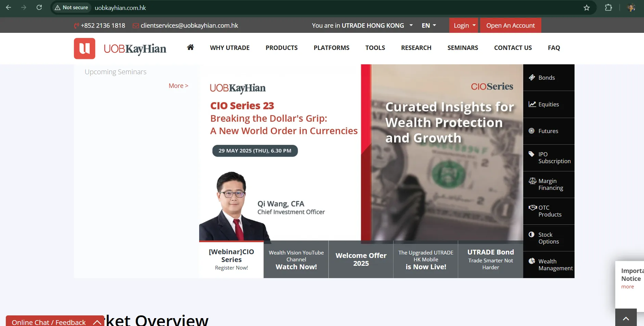
Task: Bookmark this page with the star icon
Action: coord(587,8)
